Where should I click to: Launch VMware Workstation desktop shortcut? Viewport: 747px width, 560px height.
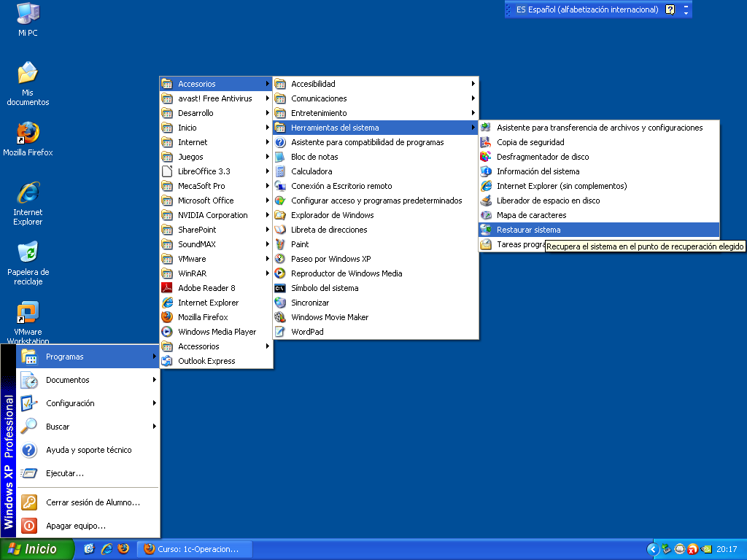28,322
